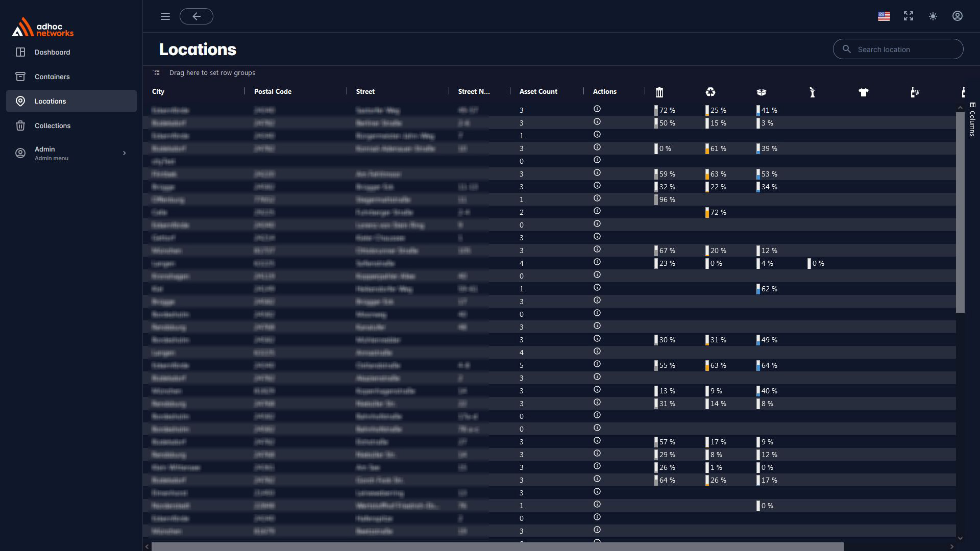This screenshot has width=980, height=551.
Task: Click the recycling symbol column header icon
Action: (710, 92)
